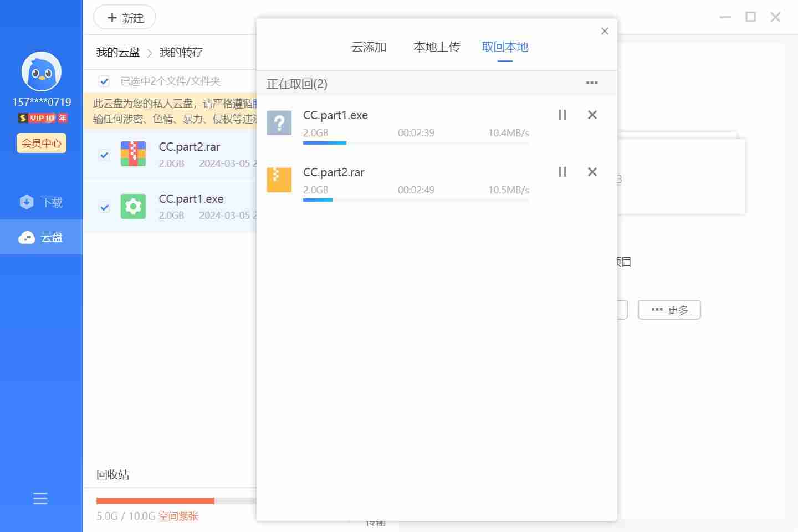This screenshot has height=532, width=798.
Task: Maximize the application window
Action: (750, 17)
